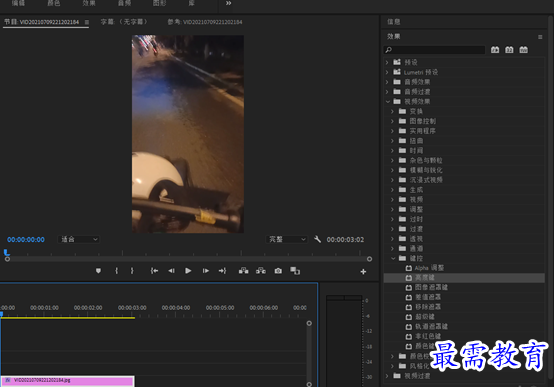Collapse the 键控 folder

[393, 258]
